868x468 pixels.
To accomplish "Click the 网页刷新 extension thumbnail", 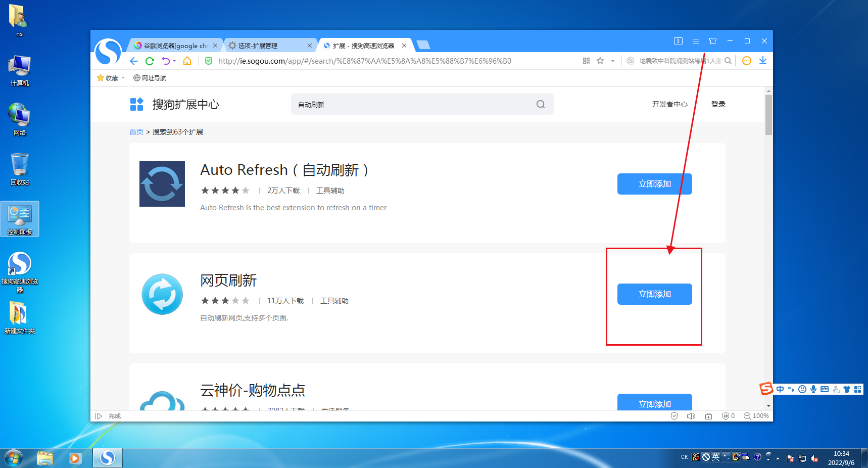I will coord(162,294).
